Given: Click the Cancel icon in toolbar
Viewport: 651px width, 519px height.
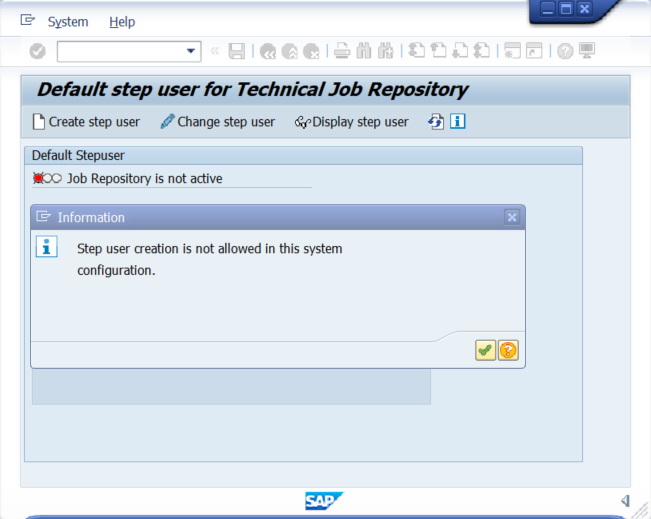Looking at the screenshot, I should [311, 51].
